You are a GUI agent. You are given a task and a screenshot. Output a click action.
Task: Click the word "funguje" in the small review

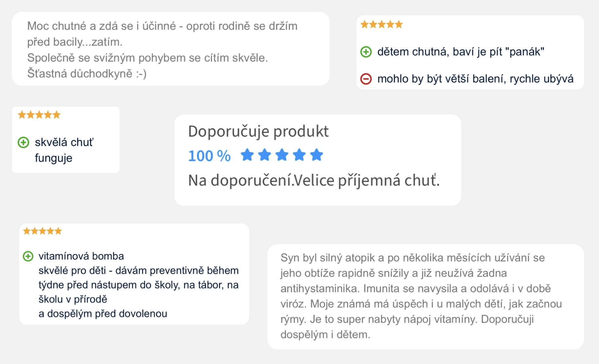pos(54,158)
